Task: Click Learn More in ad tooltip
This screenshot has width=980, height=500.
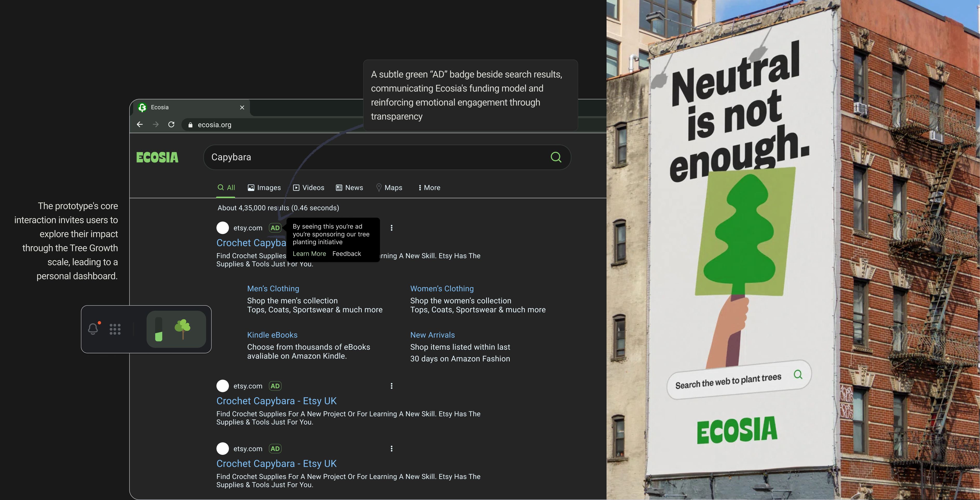Action: coord(309,254)
